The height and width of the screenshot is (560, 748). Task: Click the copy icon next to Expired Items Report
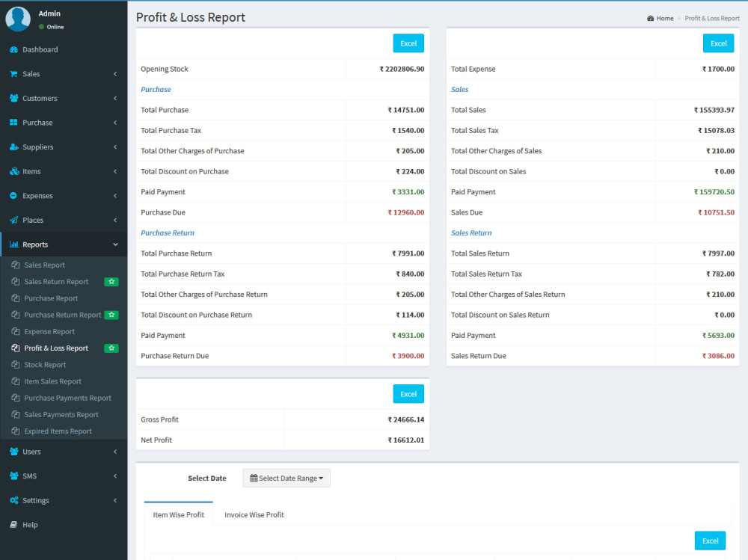coord(15,431)
